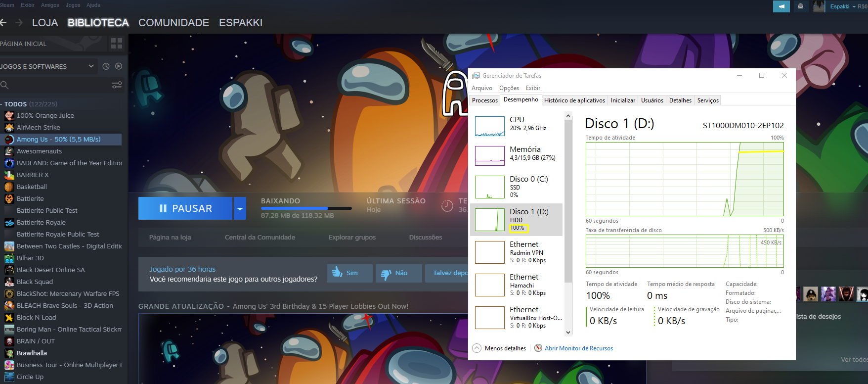Go to the LOJA section
This screenshot has width=868, height=384.
(x=45, y=23)
